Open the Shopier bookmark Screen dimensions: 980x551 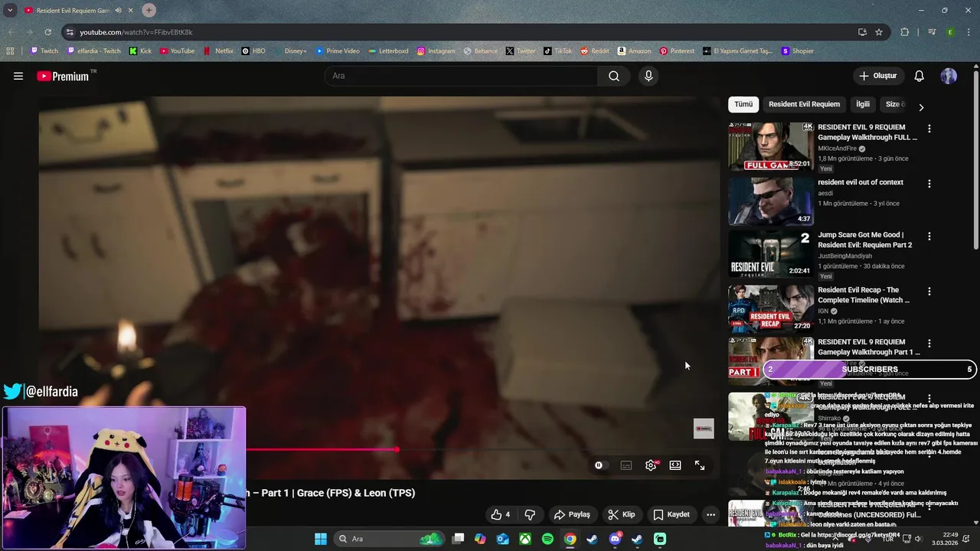[797, 51]
